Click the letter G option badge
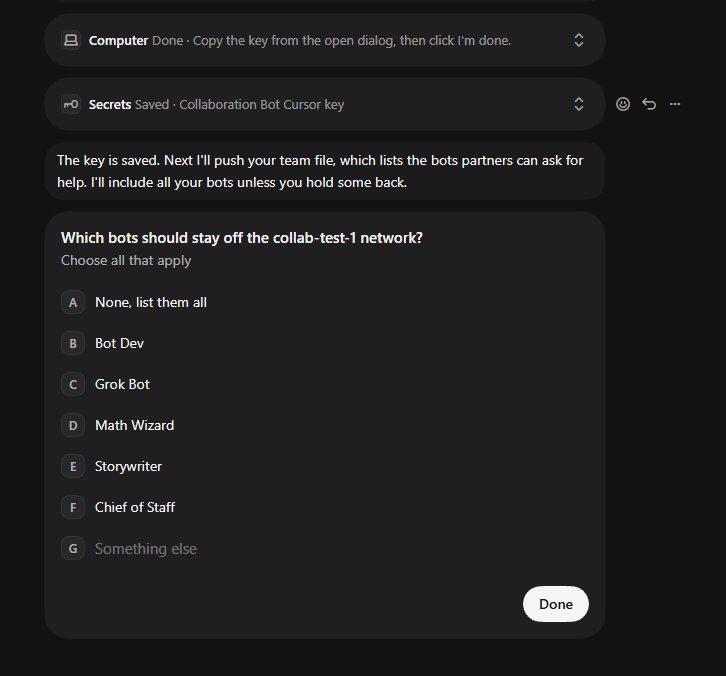 point(73,549)
